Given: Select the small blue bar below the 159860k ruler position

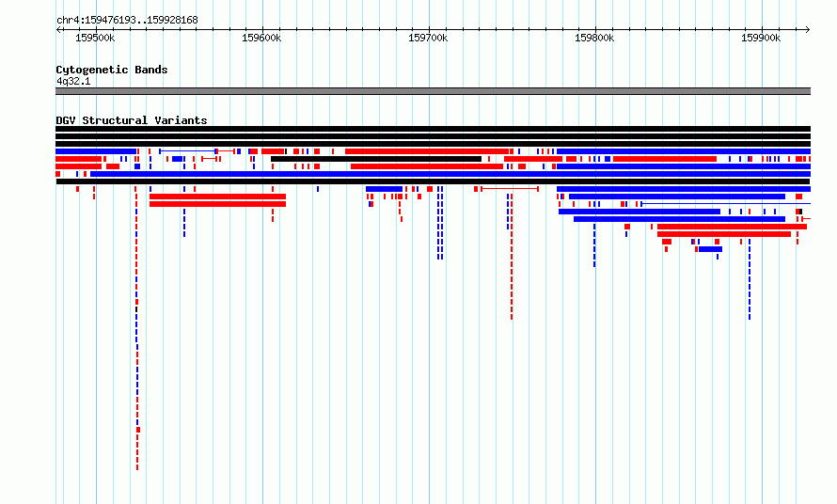Looking at the screenshot, I should pos(710,249).
